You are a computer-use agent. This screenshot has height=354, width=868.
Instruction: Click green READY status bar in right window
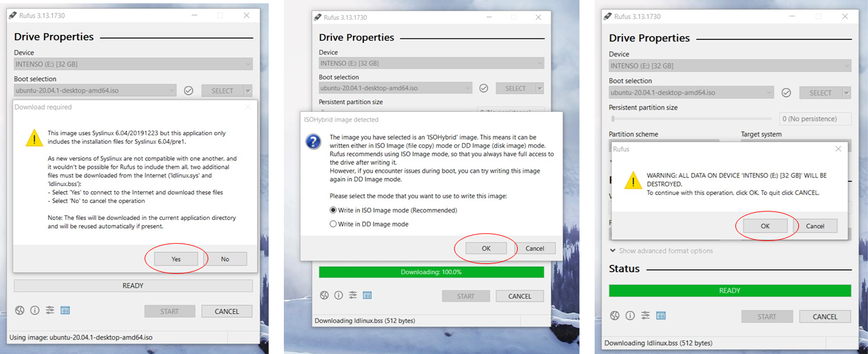[730, 290]
